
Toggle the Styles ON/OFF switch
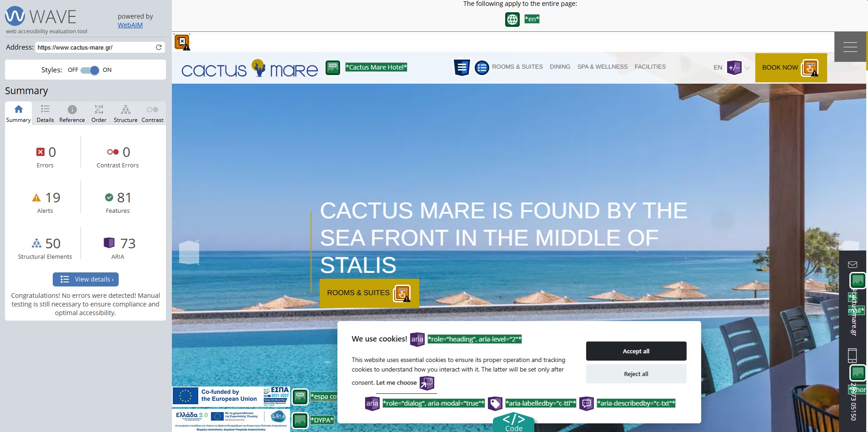point(90,70)
